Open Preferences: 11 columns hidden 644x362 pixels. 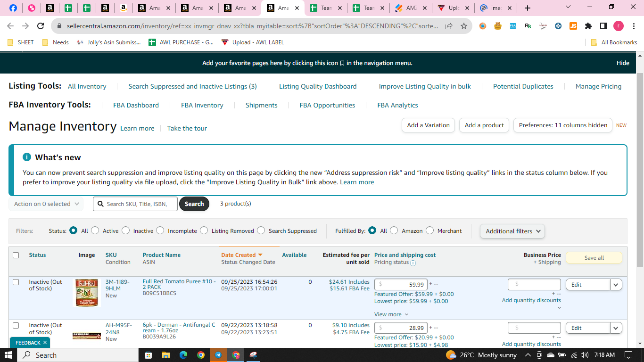(563, 125)
